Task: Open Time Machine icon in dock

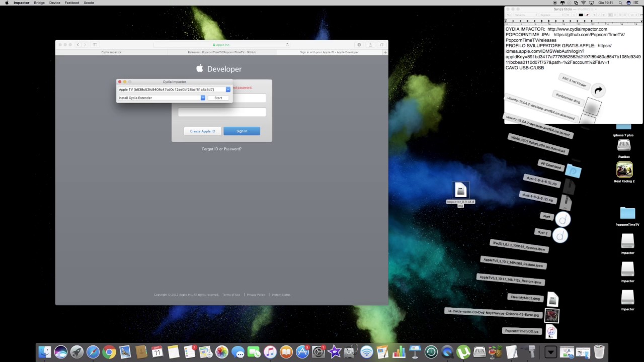Action: (431, 352)
